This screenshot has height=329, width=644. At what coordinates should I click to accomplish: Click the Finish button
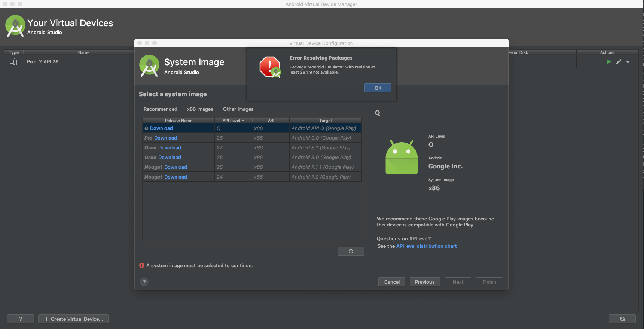click(x=489, y=282)
